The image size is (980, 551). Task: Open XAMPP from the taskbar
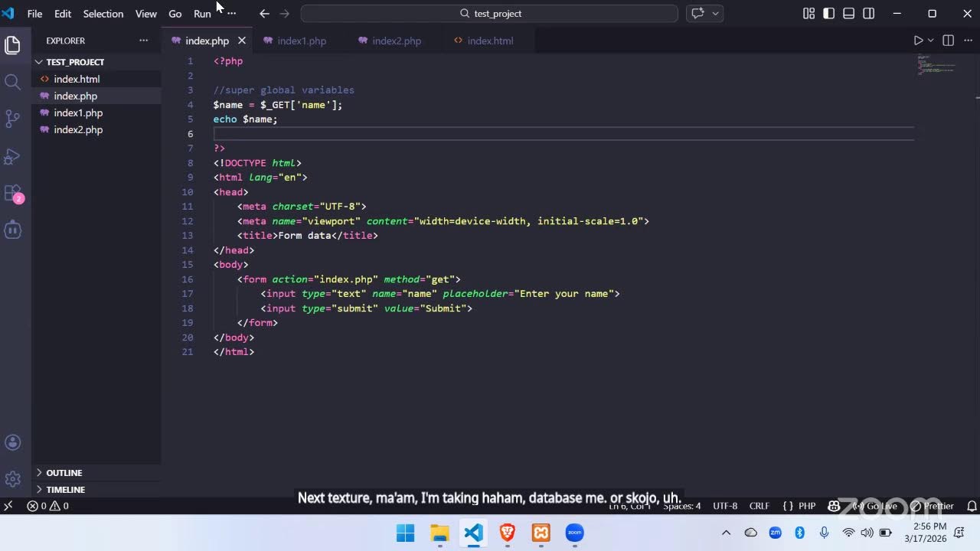click(541, 533)
